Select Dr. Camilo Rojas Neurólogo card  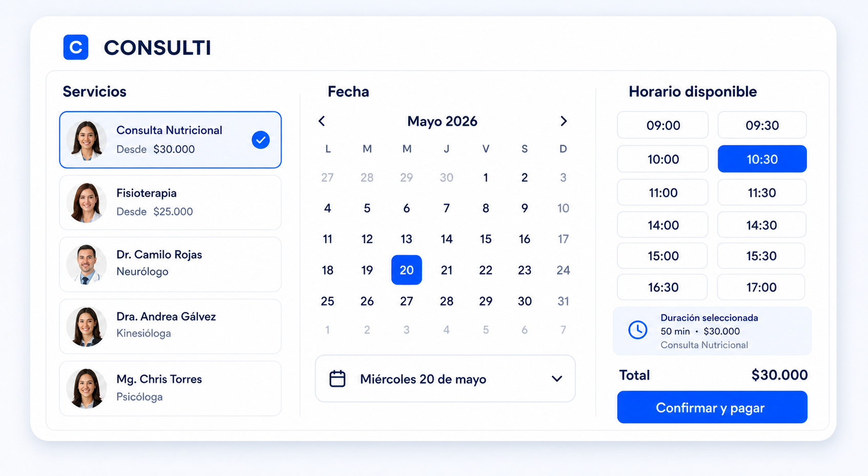[170, 264]
